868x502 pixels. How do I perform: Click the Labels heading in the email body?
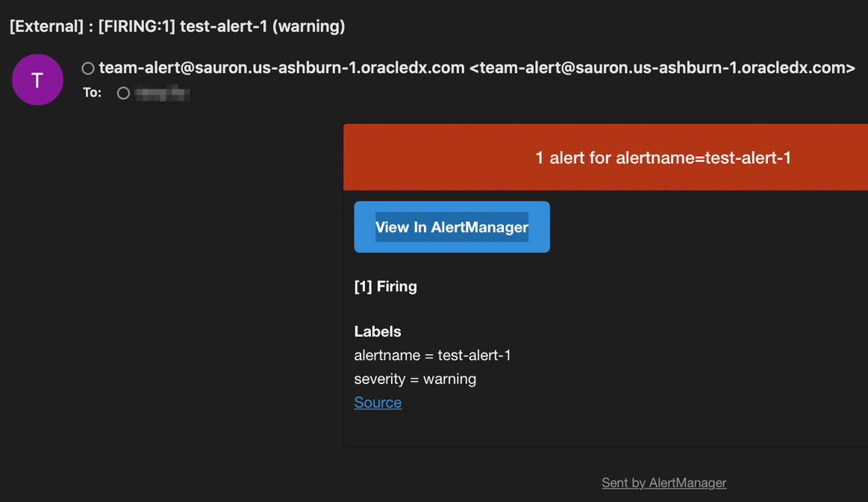click(378, 331)
